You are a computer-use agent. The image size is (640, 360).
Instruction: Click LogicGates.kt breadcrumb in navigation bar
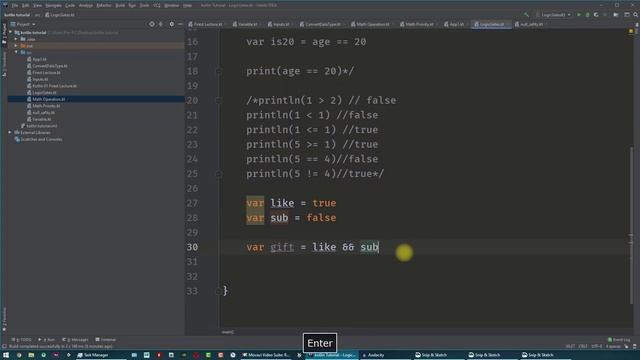(x=60, y=15)
